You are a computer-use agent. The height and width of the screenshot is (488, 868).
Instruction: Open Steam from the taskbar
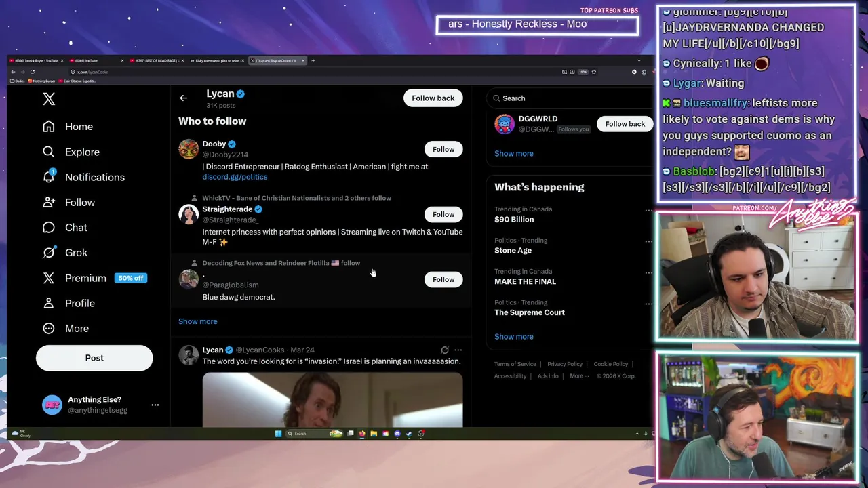(409, 434)
